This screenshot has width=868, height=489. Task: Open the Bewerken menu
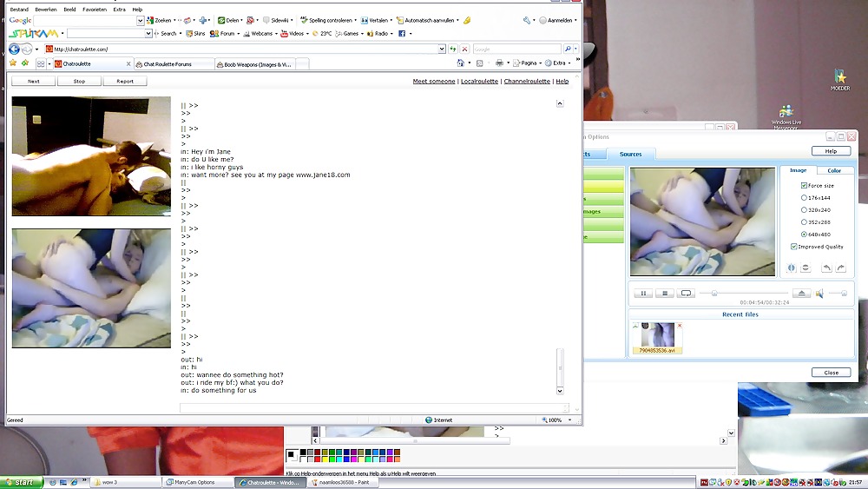pos(46,10)
